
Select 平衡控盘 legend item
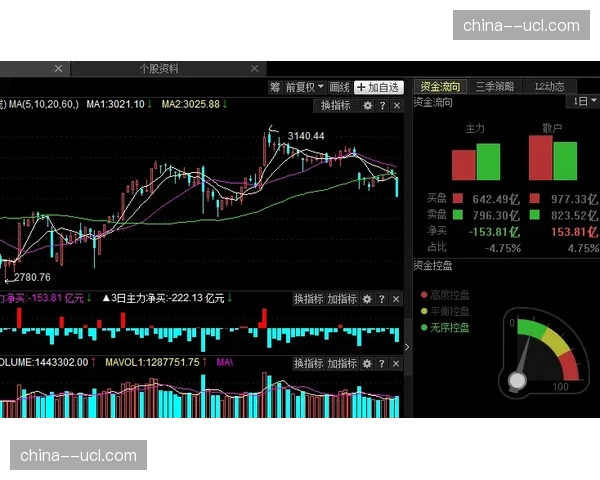[x=445, y=311]
